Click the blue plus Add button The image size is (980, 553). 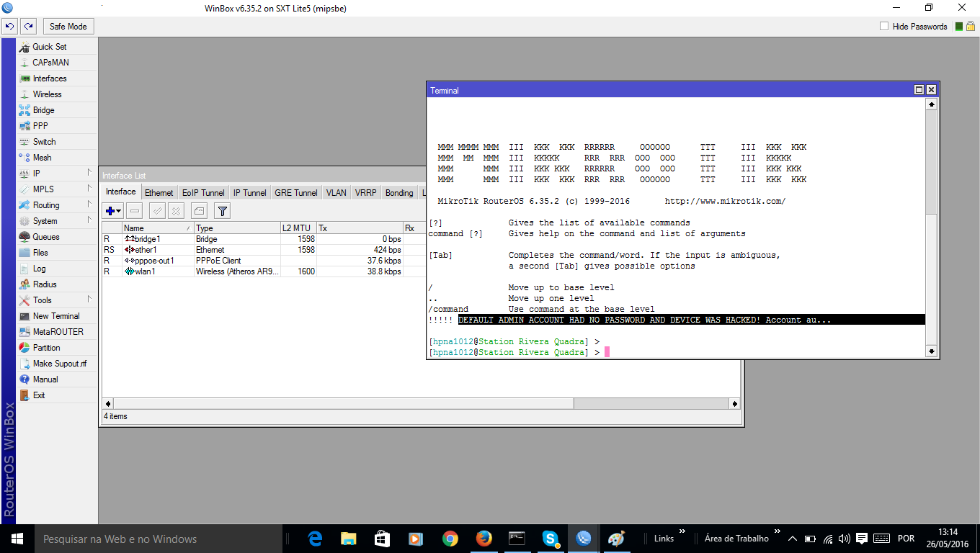[x=113, y=211]
